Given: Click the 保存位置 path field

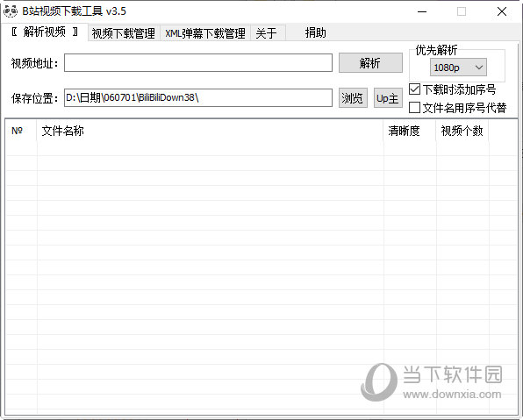Looking at the screenshot, I should click(198, 97).
